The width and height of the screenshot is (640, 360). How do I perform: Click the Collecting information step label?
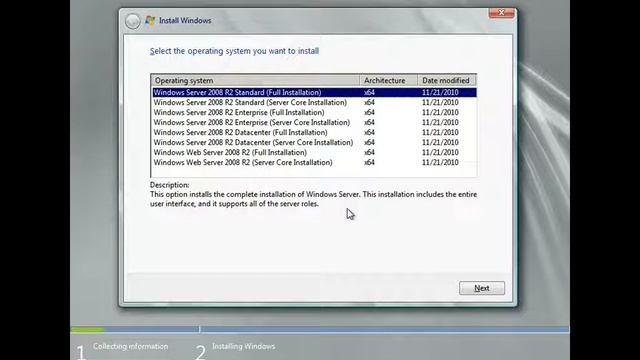pyautogui.click(x=130, y=347)
